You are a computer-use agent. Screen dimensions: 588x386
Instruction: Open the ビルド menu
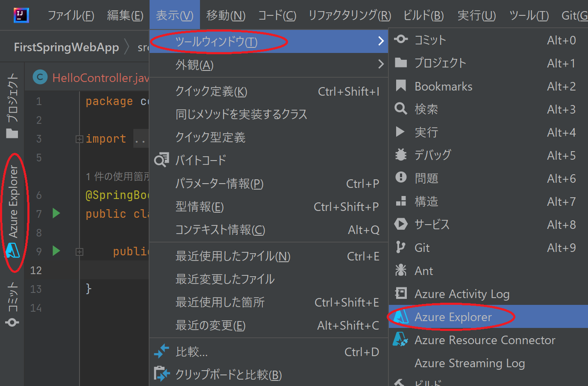tap(423, 16)
